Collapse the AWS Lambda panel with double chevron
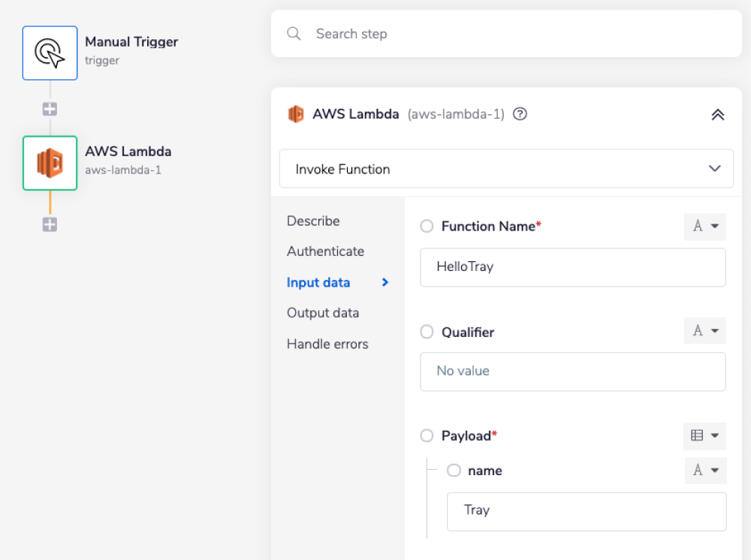The image size is (751, 560). point(718,114)
